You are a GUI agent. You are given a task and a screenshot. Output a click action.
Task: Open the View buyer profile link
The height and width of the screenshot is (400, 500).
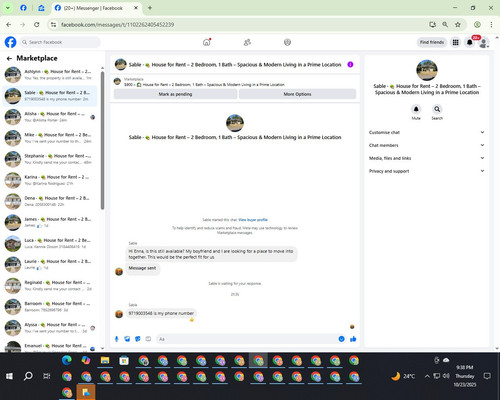click(253, 220)
